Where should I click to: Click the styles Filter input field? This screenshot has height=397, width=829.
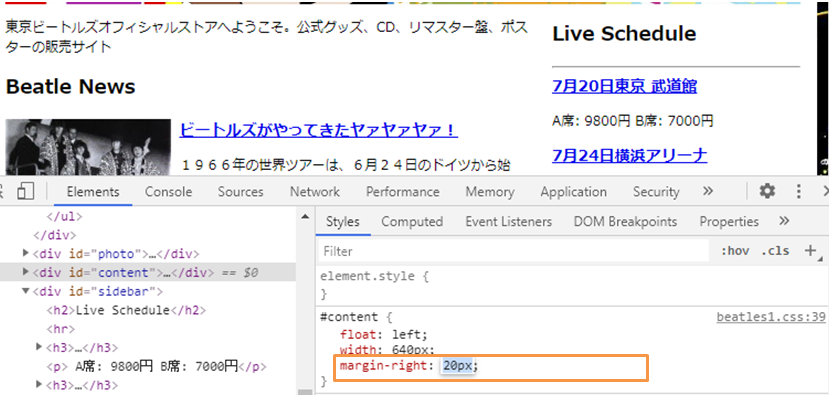[513, 251]
